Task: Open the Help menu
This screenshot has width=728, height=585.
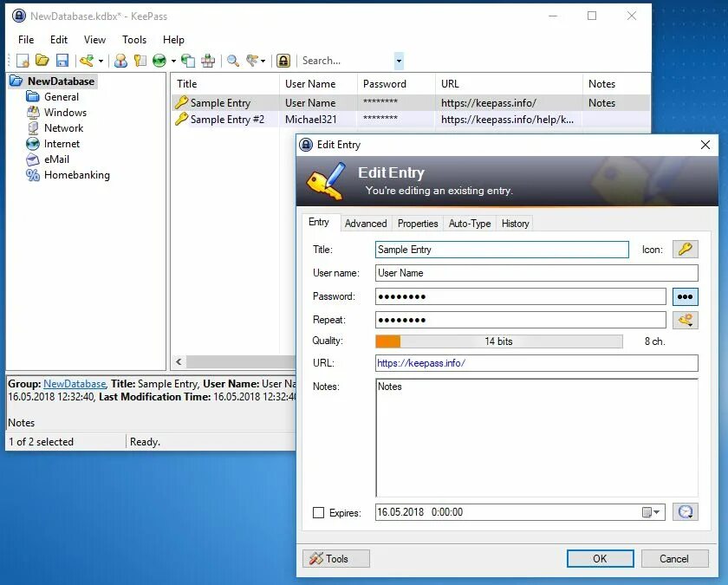Action: [173, 40]
